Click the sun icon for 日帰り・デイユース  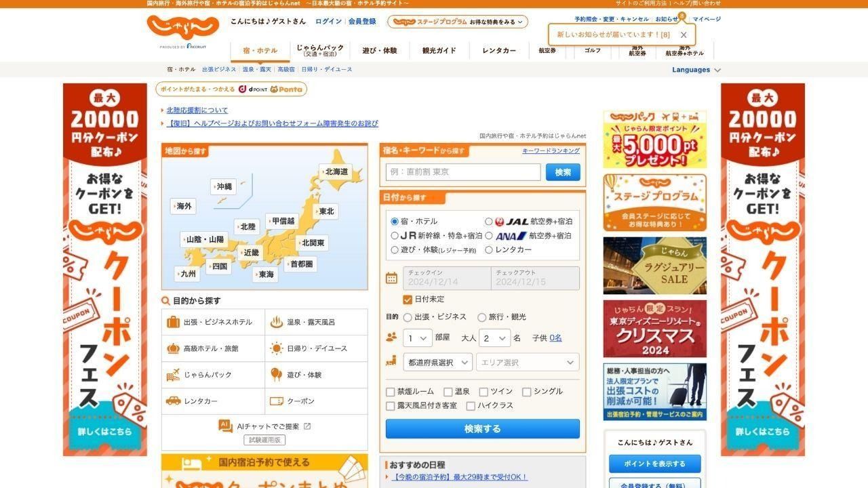tap(277, 348)
